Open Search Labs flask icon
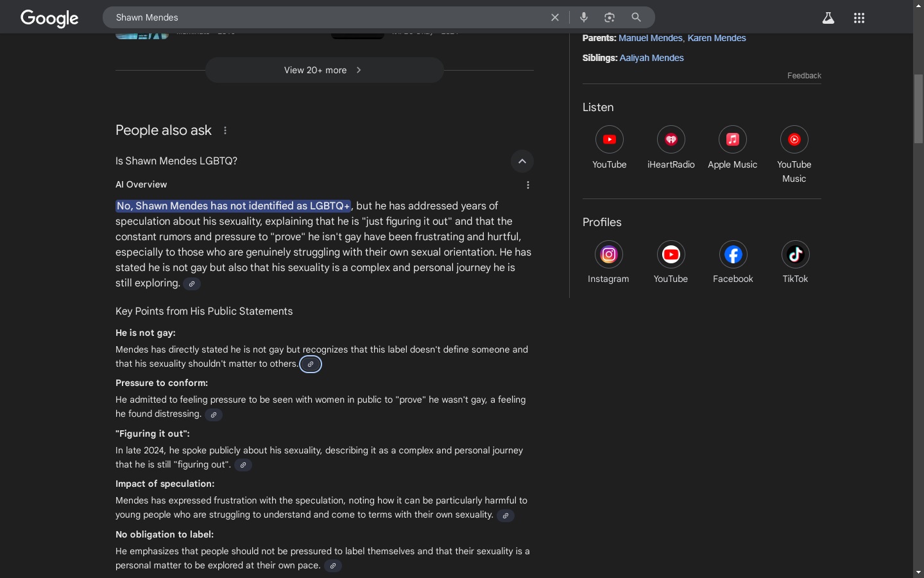This screenshot has height=578, width=924. [x=828, y=18]
